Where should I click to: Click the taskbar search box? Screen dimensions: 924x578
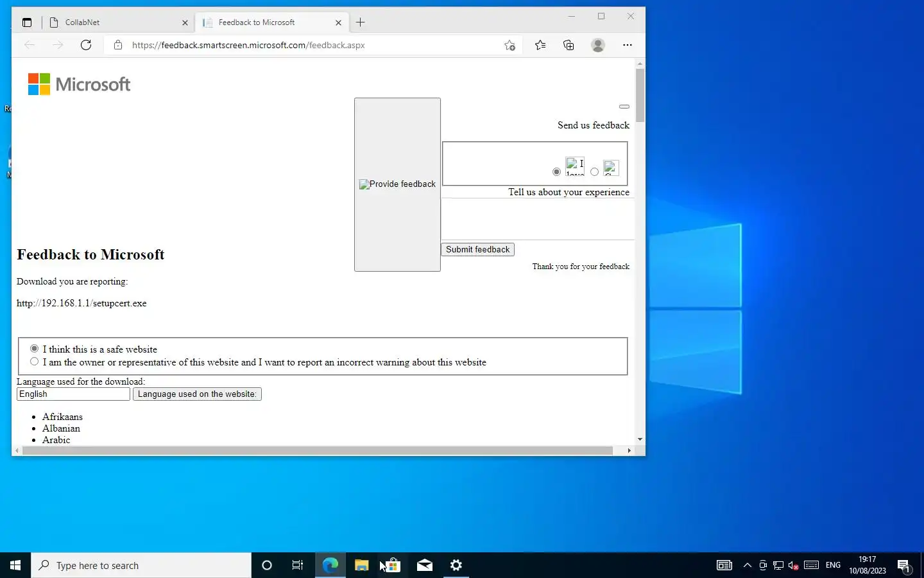click(141, 565)
